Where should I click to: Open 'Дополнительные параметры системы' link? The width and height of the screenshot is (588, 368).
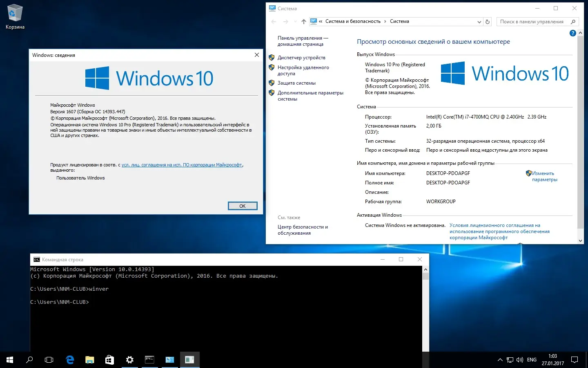[x=310, y=96]
